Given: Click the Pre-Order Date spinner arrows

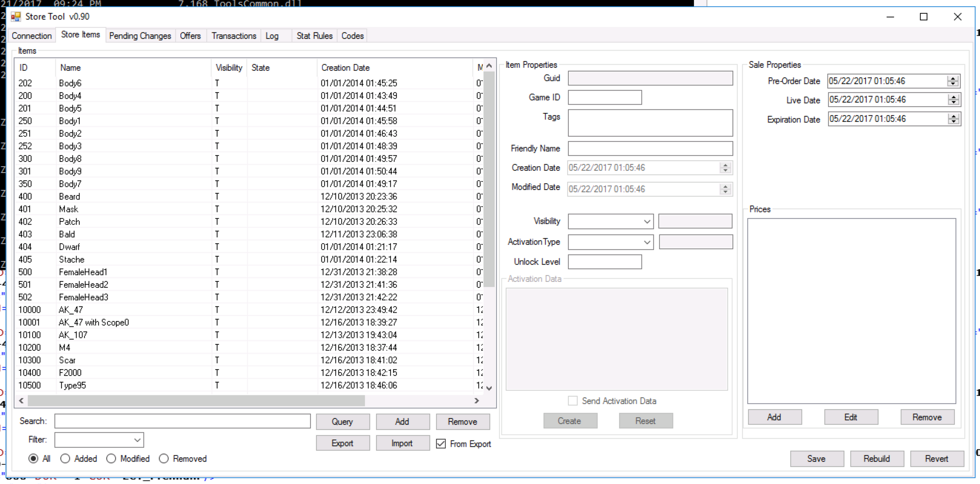Looking at the screenshot, I should (x=953, y=81).
